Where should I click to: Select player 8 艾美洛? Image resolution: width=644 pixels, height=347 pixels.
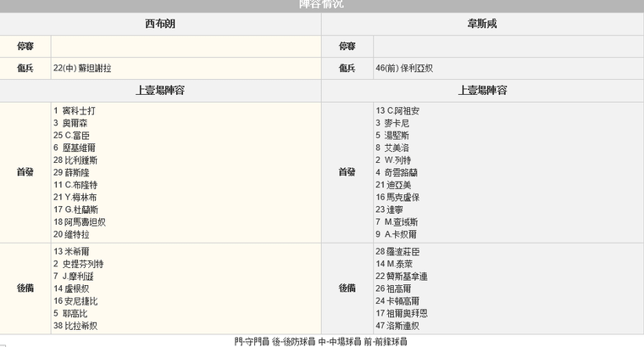coord(392,148)
